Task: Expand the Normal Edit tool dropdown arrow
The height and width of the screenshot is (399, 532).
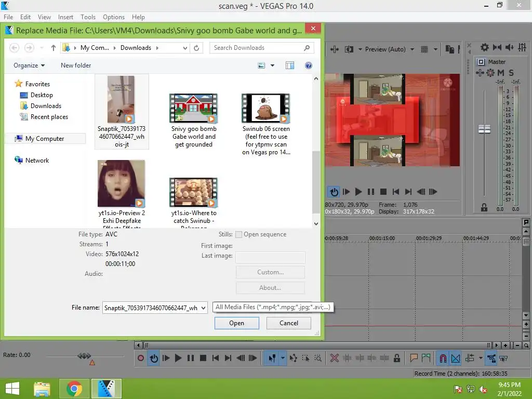Action: click(282, 358)
